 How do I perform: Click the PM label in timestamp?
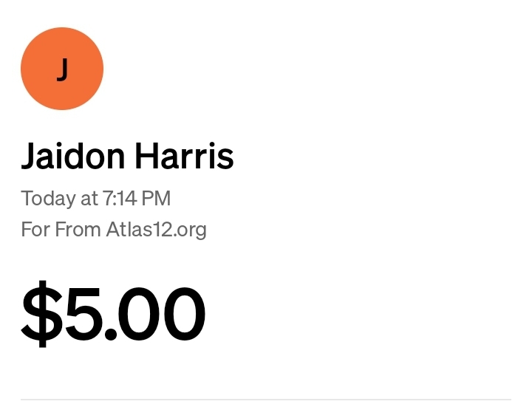156,198
